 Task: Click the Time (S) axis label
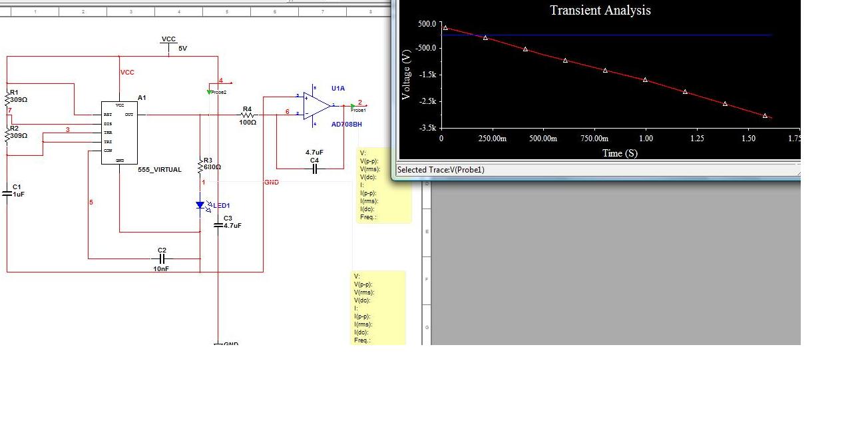[620, 153]
